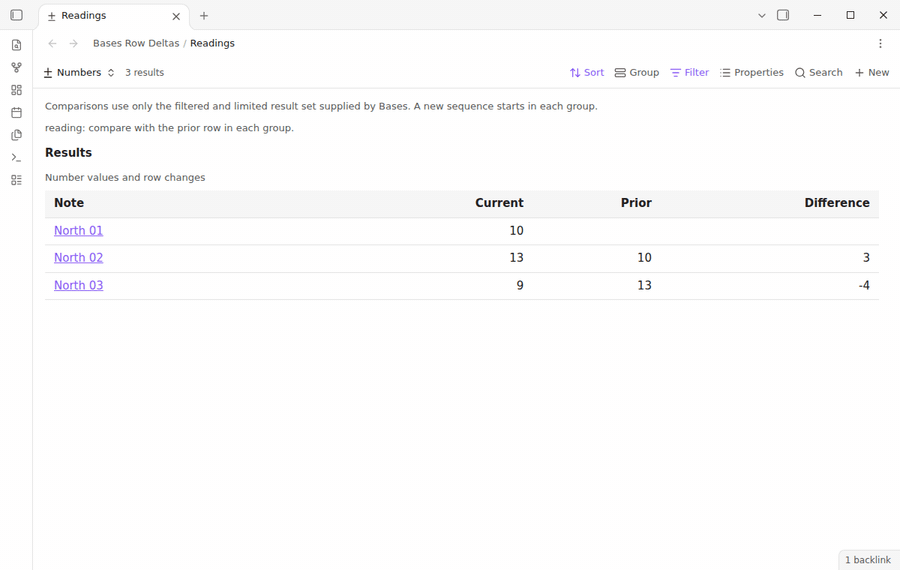Click the Readings breadcrumb title
This screenshot has width=900, height=570.
coord(212,43)
